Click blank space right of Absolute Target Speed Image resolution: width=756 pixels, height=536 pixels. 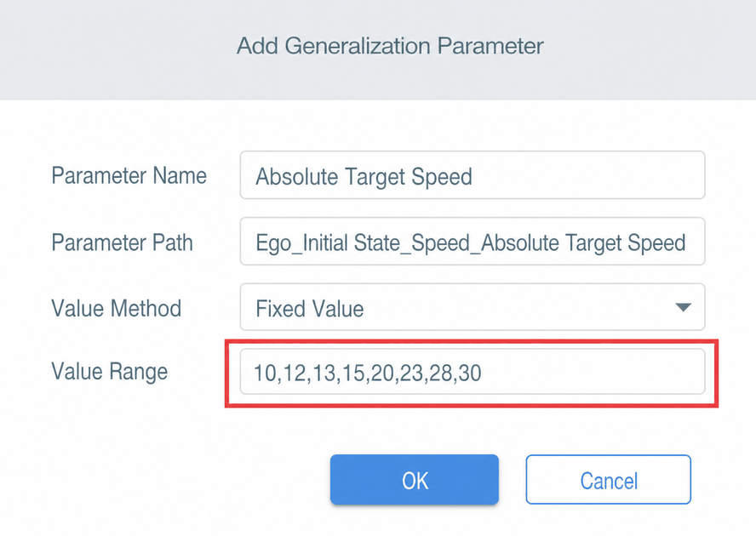[x=588, y=175]
